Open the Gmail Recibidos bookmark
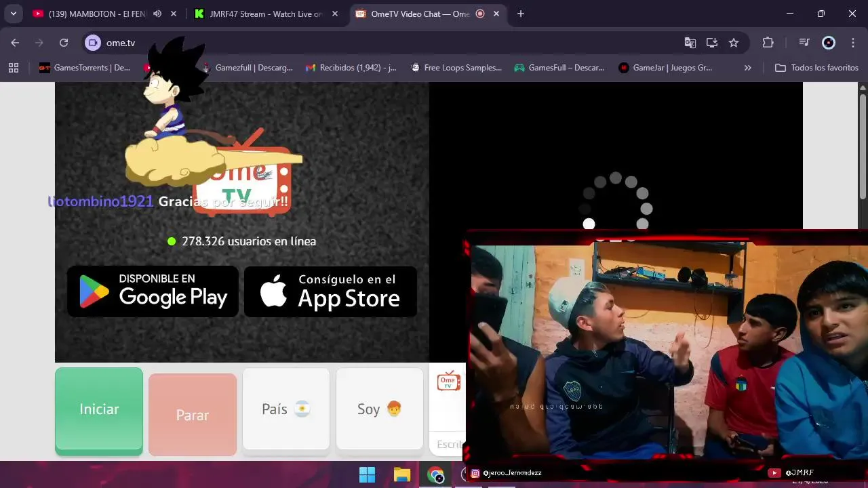Image resolution: width=868 pixels, height=488 pixels. coord(351,68)
